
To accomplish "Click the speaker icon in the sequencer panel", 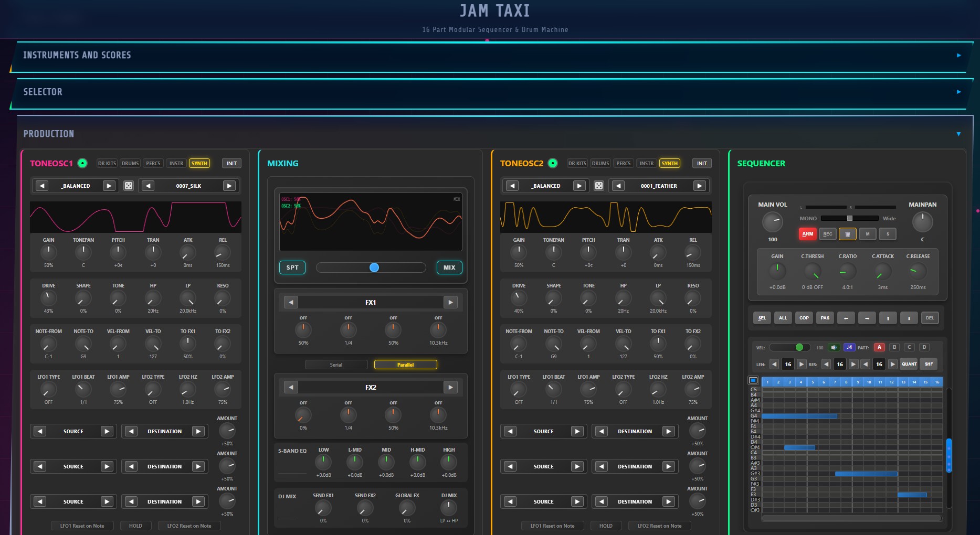I will point(835,347).
